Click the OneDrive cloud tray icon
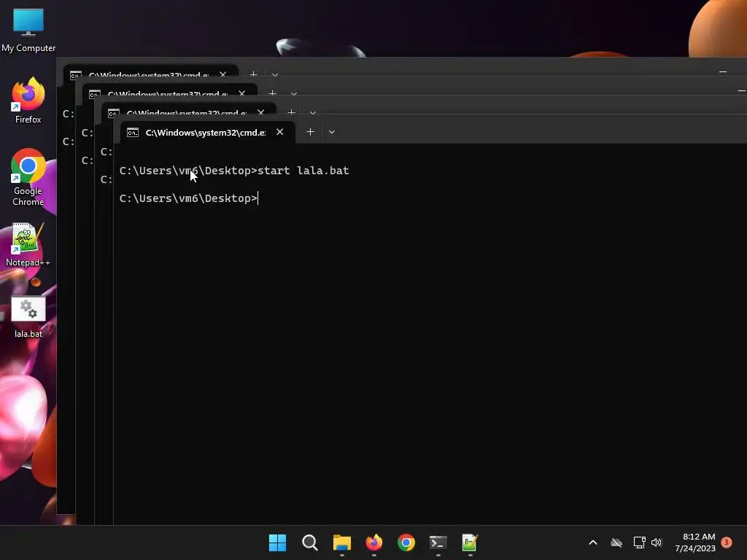This screenshot has width=747, height=560. point(616,542)
